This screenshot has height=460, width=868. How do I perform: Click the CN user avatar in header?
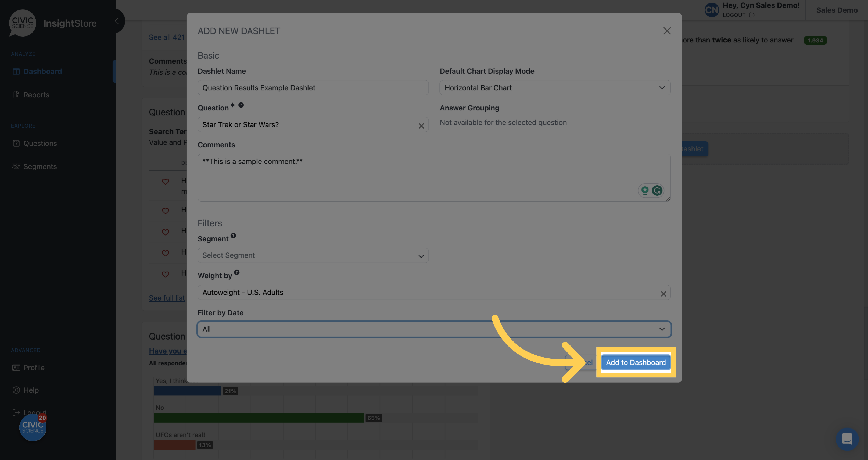point(711,10)
